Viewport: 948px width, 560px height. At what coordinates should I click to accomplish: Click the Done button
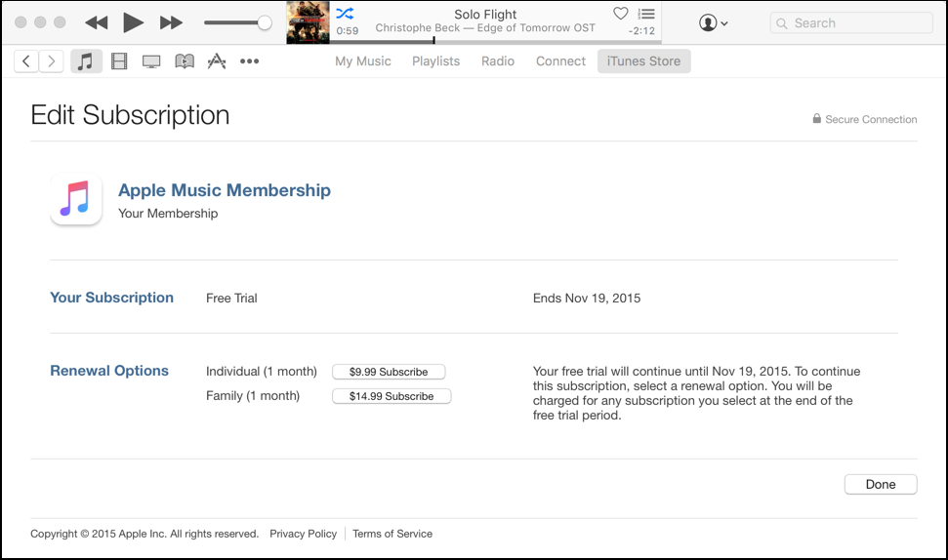click(881, 485)
